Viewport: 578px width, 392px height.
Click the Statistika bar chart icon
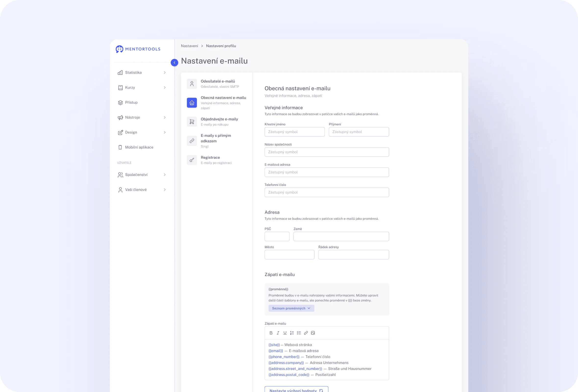click(120, 73)
